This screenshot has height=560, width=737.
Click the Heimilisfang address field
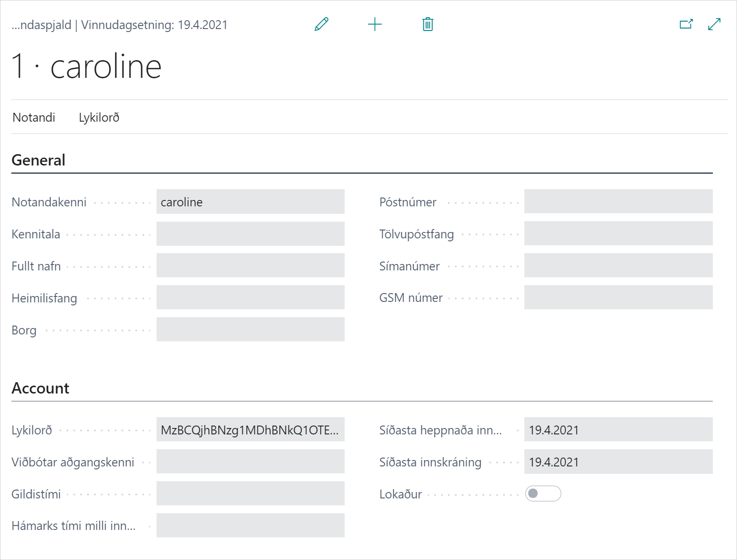coord(250,297)
